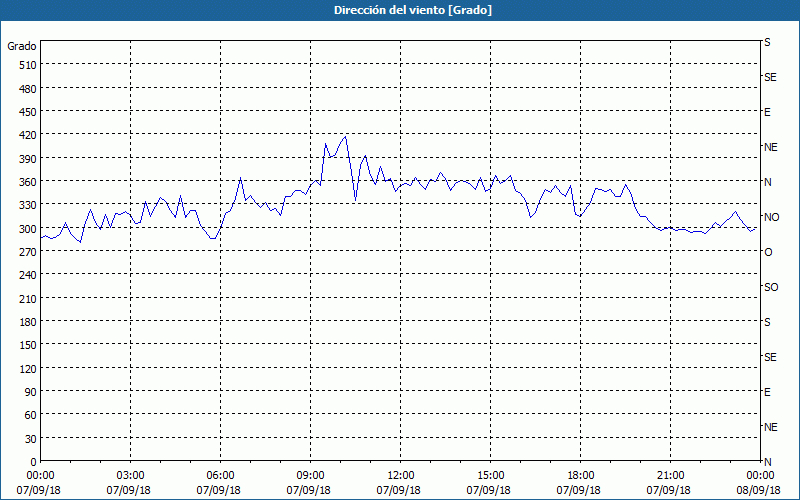Select the 18:00 time label

pos(581,476)
